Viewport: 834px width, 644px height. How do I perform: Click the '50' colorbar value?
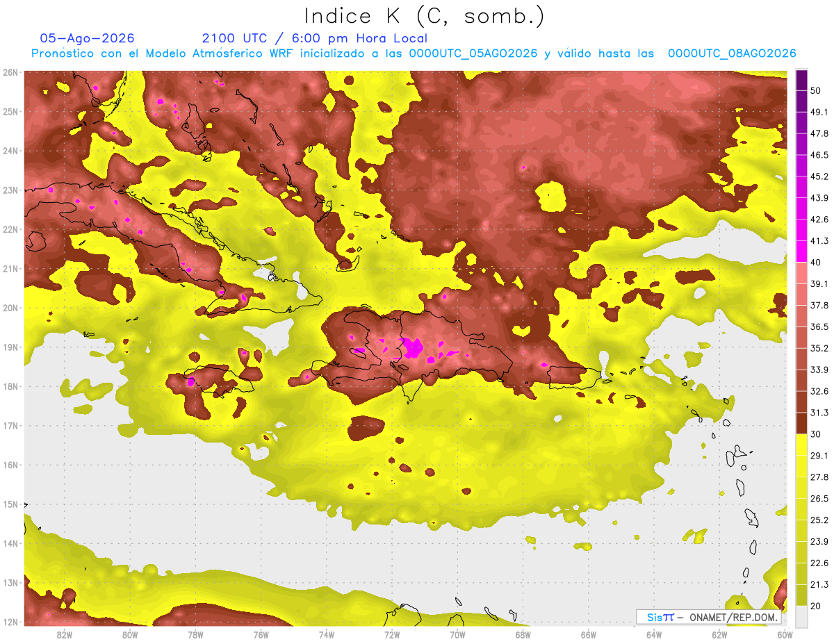[x=816, y=90]
